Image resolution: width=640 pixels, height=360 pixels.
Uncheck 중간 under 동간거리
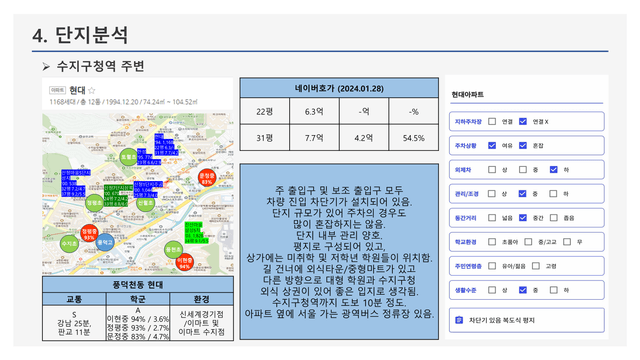(x=523, y=218)
